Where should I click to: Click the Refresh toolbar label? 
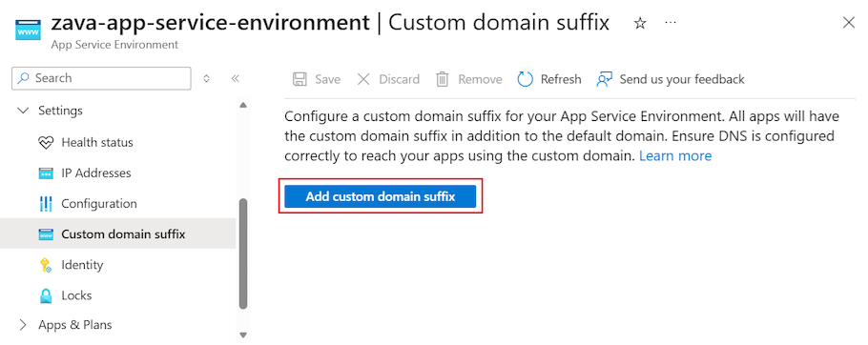pyautogui.click(x=561, y=79)
